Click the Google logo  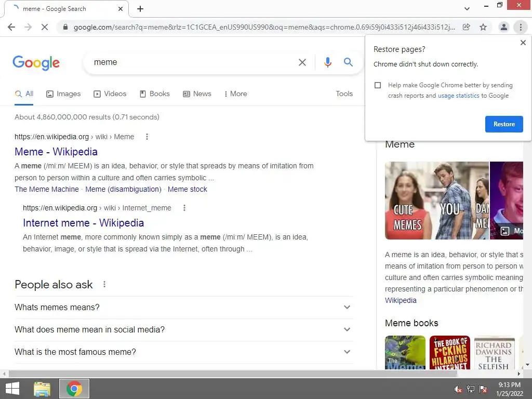point(36,63)
